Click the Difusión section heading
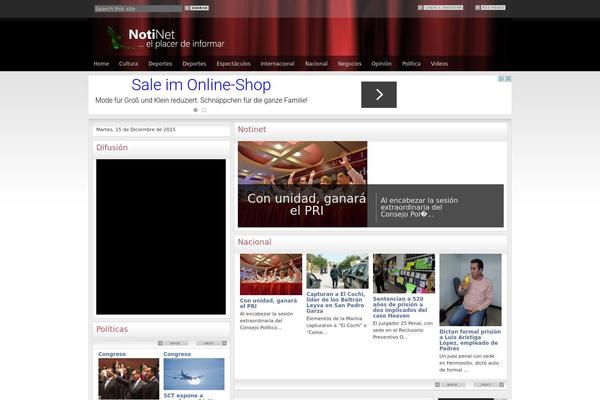 pyautogui.click(x=112, y=147)
